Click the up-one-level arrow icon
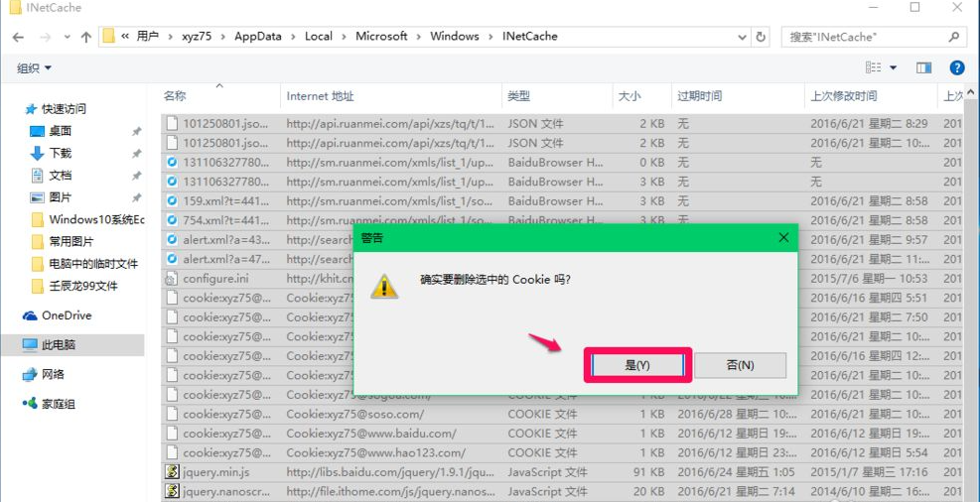This screenshot has height=502, width=980. [86, 37]
